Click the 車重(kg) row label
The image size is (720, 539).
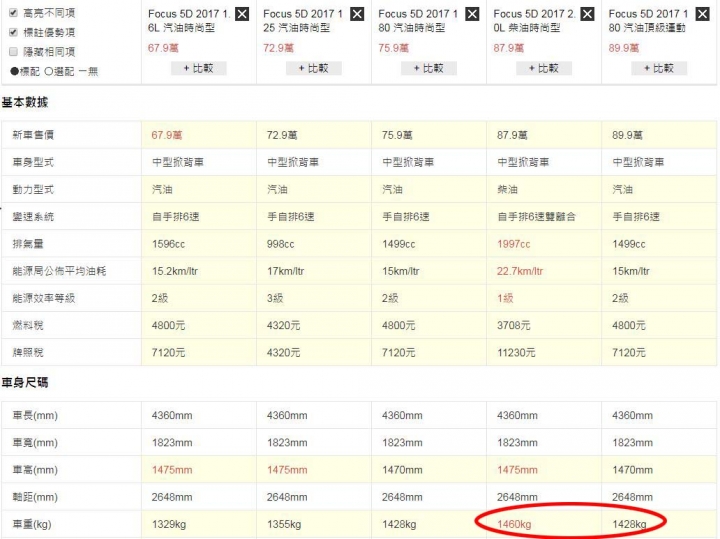tap(32, 524)
